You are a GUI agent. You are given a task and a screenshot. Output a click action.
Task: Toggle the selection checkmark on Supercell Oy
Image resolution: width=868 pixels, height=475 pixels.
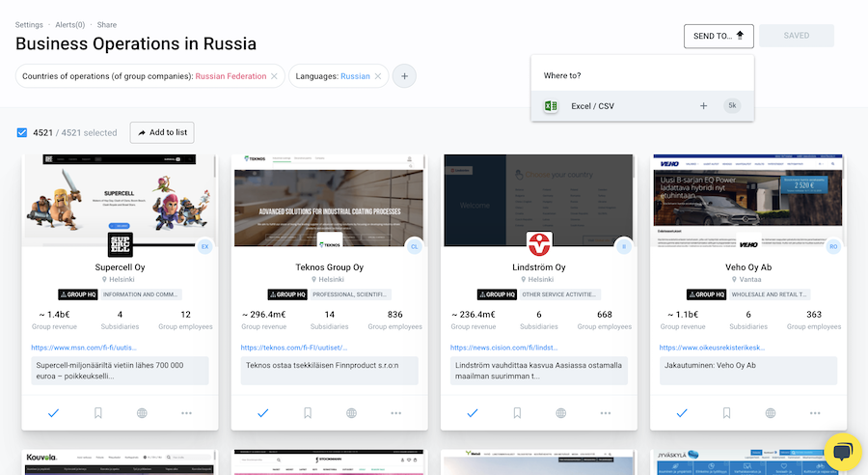53,413
